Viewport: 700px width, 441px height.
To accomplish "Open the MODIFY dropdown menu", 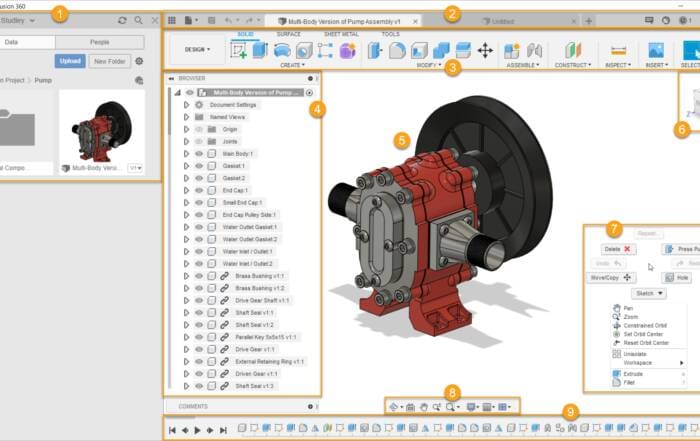I will pyautogui.click(x=429, y=65).
